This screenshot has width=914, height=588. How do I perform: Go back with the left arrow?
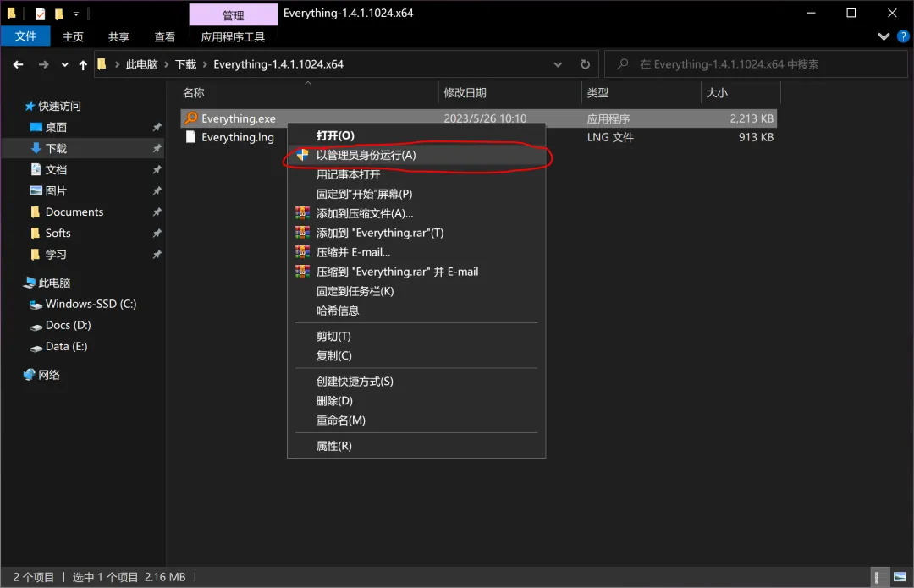[x=18, y=64]
